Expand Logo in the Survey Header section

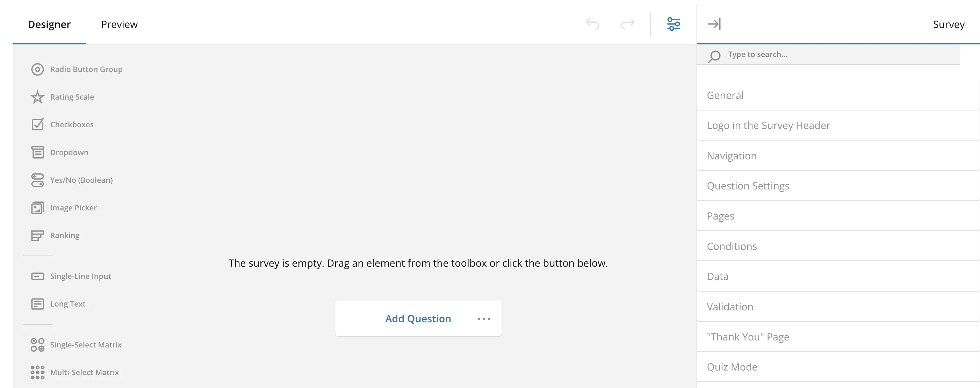(x=838, y=125)
